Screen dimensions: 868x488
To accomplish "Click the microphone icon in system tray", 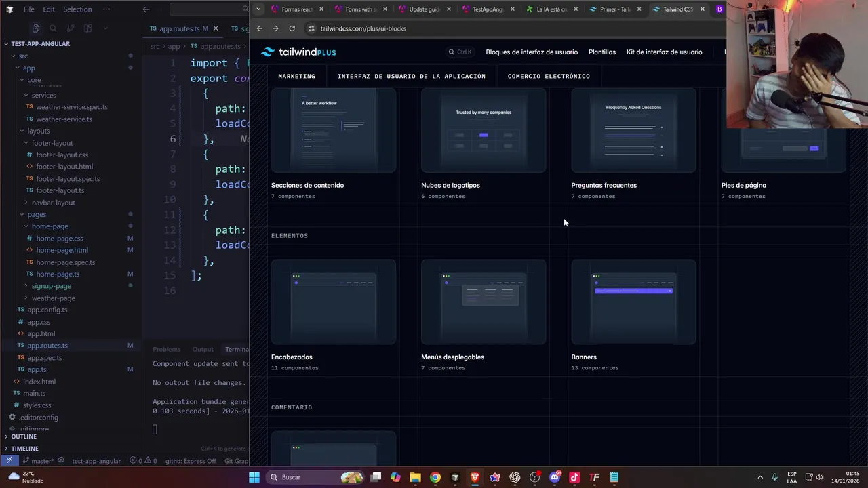I will point(774,477).
